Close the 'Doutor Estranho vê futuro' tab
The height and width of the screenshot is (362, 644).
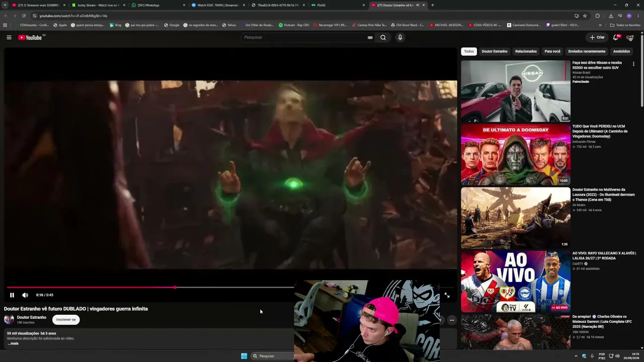(424, 5)
